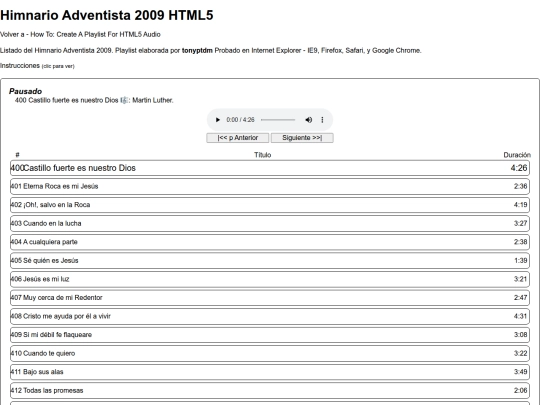This screenshot has width=540, height=405.
Task: Click the 4:19 duration value
Action: coord(520,205)
